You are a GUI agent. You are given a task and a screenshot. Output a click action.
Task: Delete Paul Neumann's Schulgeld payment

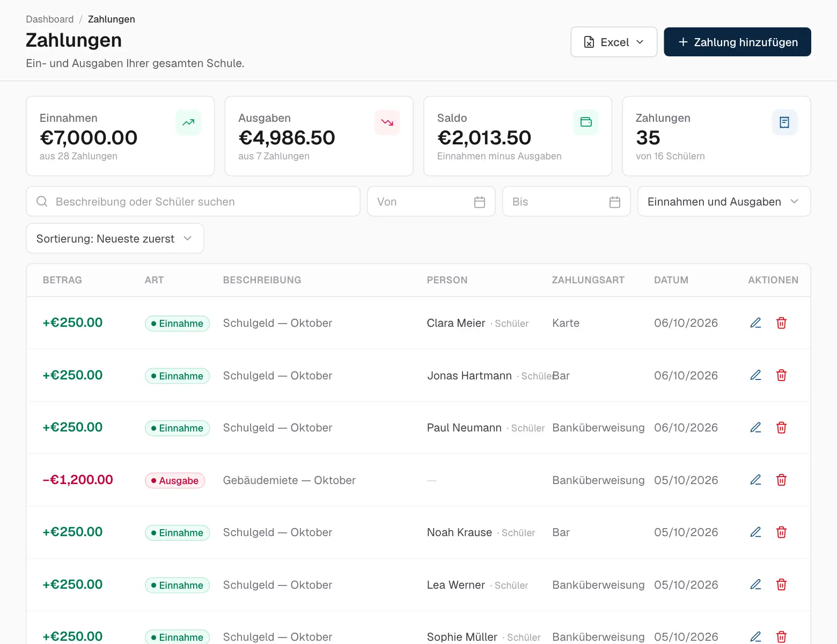coord(782,428)
